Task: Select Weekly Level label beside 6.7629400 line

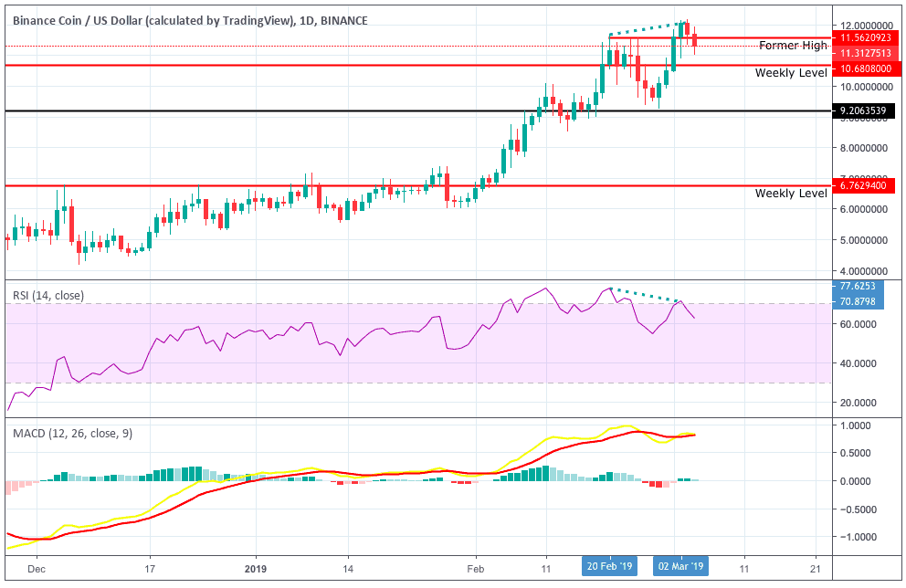Action: (791, 194)
